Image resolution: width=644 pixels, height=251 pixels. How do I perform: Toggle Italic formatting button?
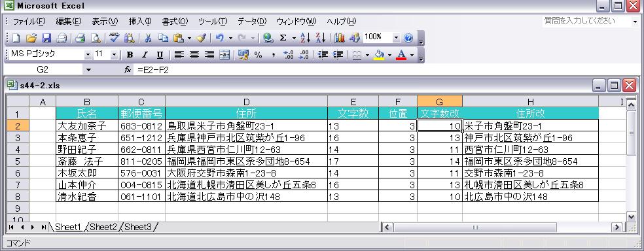tap(145, 54)
